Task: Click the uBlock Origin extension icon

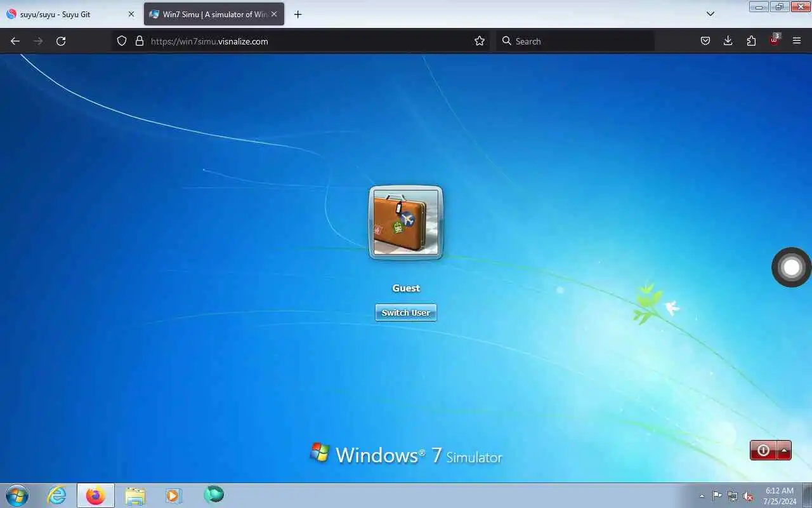Action: coord(775,40)
